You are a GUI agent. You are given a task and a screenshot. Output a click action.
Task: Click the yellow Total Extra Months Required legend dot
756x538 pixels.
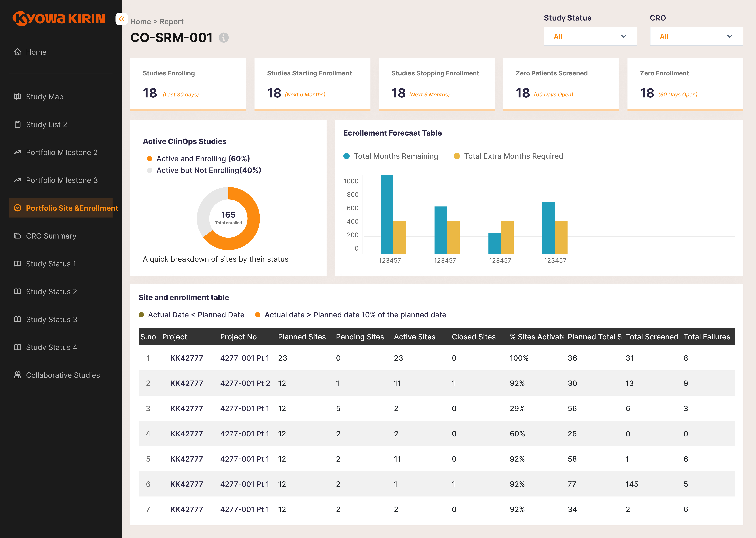tap(457, 156)
